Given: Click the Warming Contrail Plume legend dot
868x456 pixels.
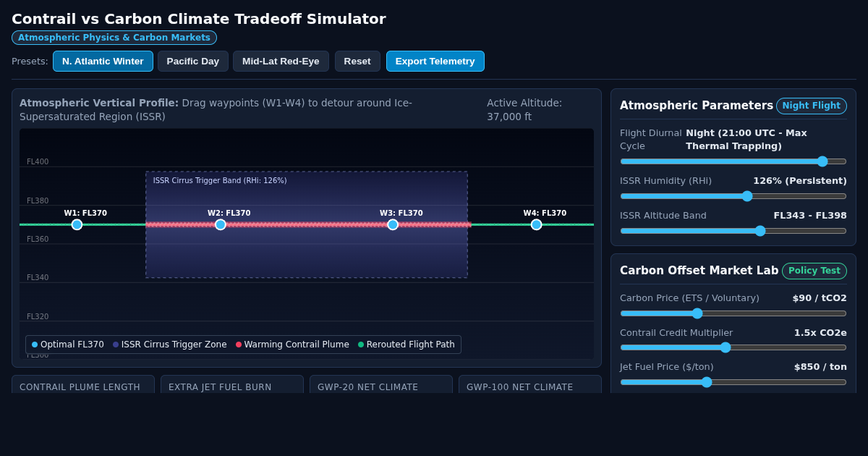Looking at the screenshot, I should (x=239, y=345).
